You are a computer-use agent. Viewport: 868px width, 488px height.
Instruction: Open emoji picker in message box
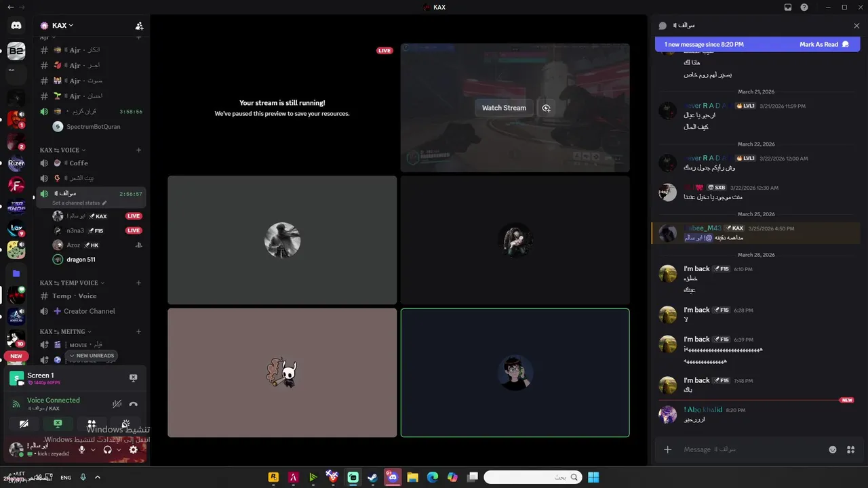click(x=833, y=449)
